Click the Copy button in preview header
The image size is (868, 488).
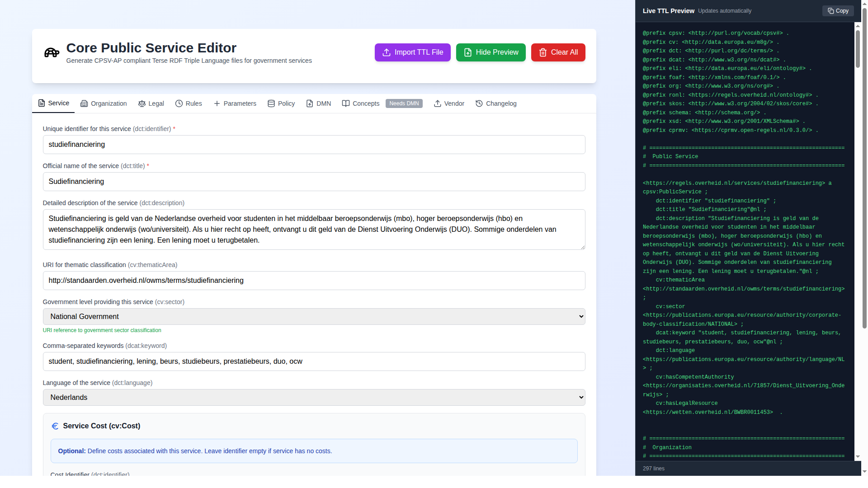coord(838,10)
